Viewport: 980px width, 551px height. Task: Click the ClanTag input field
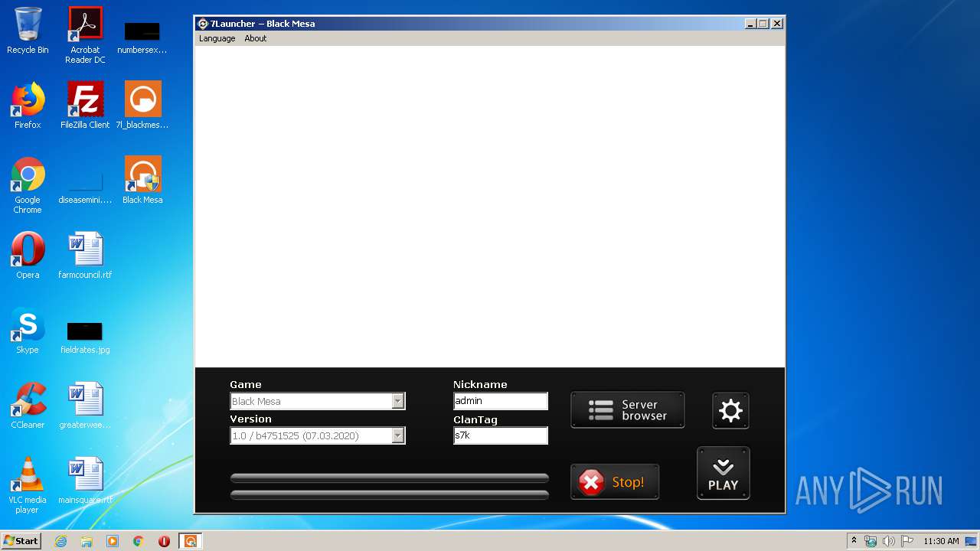click(x=501, y=435)
